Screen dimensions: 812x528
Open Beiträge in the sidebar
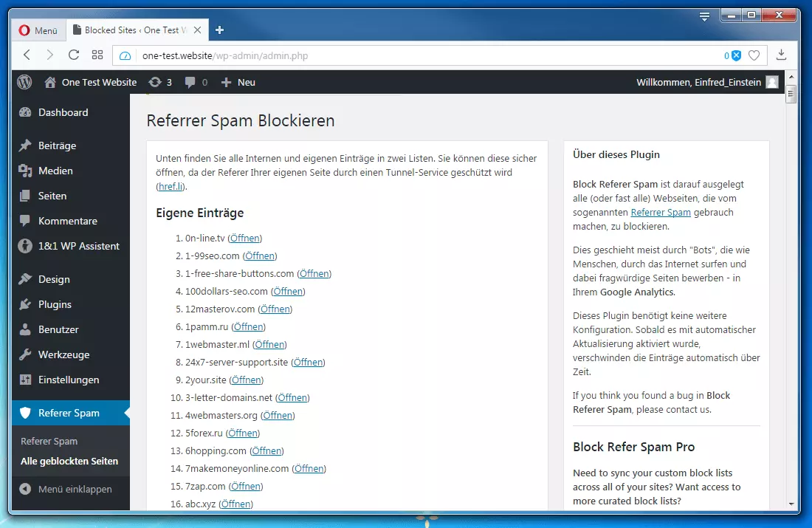point(71,145)
